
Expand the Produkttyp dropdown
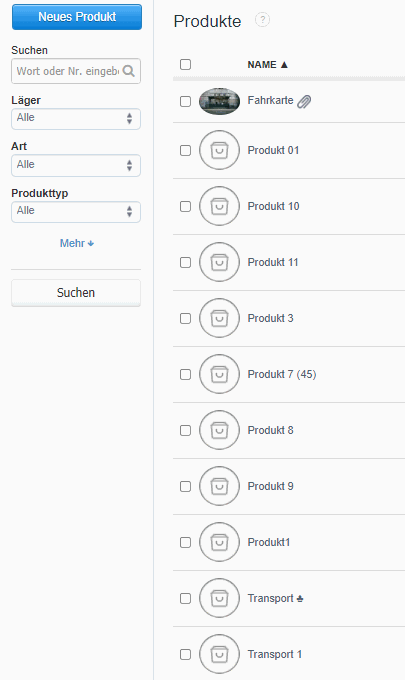point(76,212)
